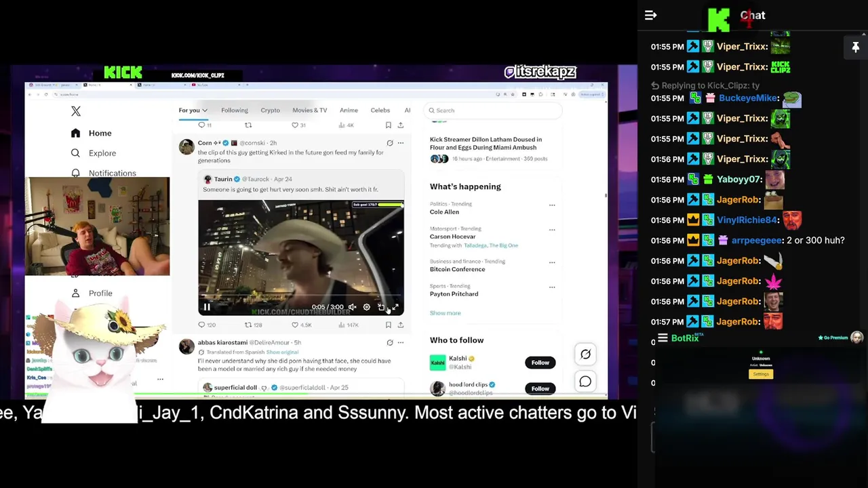Click the X page scrollbar

606,197
